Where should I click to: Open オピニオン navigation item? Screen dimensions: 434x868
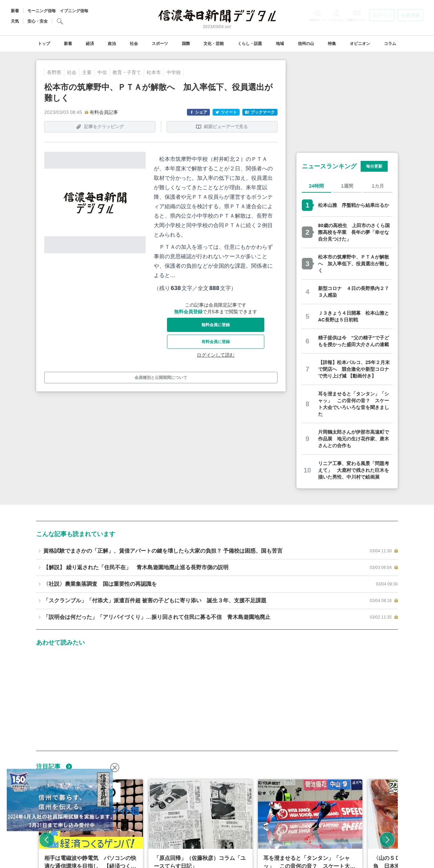tap(360, 44)
